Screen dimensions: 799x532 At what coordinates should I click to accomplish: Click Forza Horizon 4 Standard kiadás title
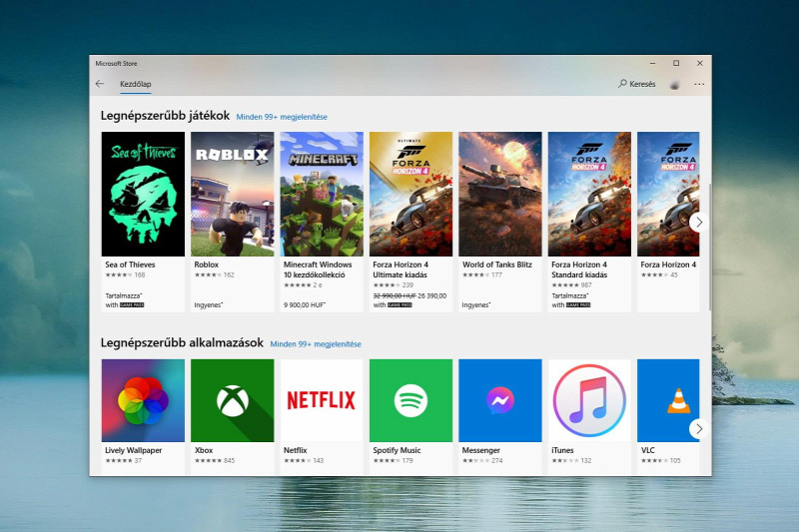(x=579, y=269)
